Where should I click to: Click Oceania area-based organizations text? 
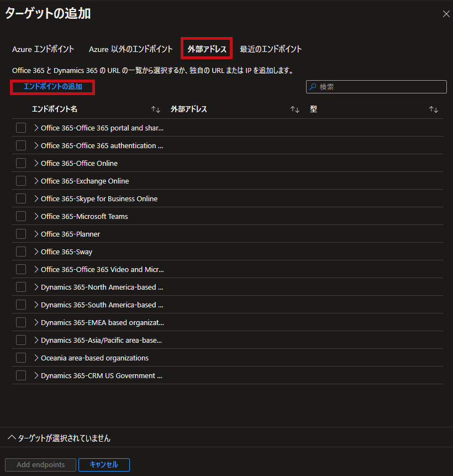(x=94, y=358)
